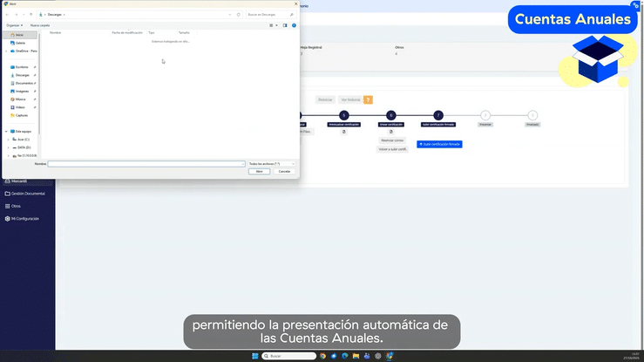
Task: Click the Buscar en Descargas search field
Action: 270,14
